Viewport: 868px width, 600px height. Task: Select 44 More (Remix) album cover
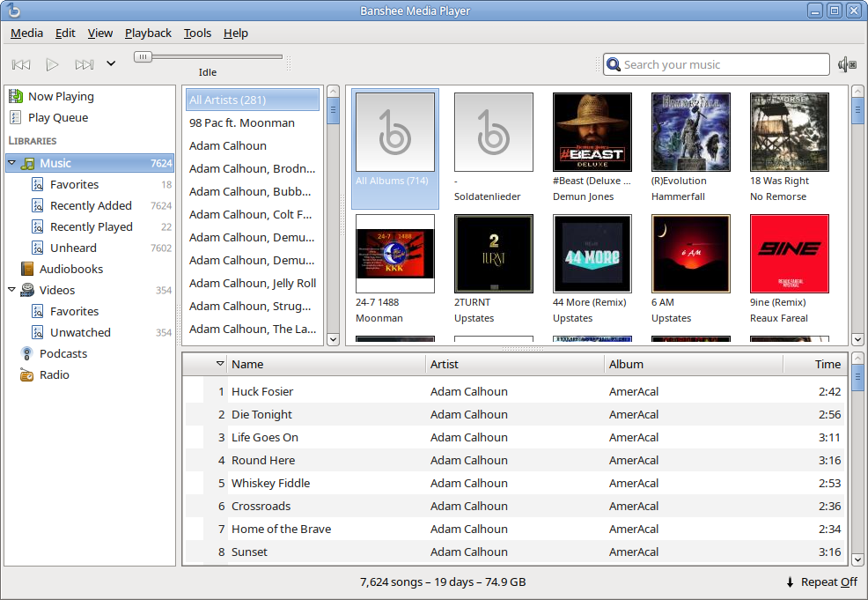point(592,254)
